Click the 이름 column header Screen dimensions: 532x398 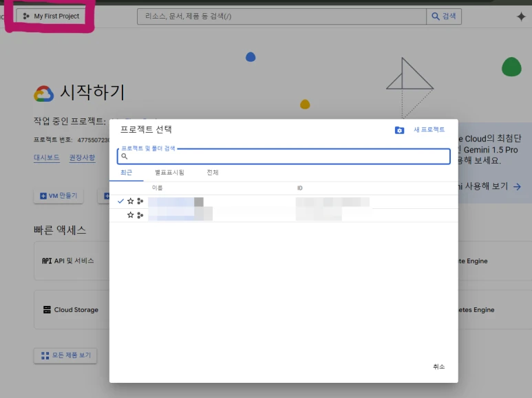point(157,188)
